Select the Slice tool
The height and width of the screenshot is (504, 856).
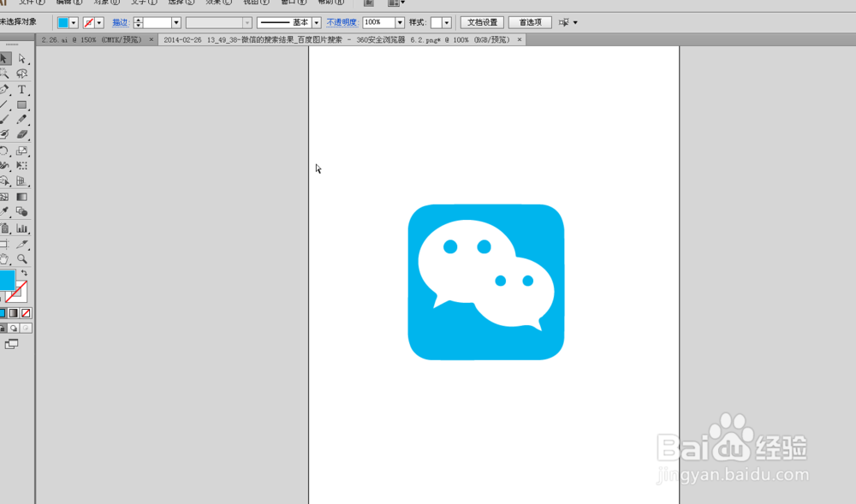coord(22,245)
